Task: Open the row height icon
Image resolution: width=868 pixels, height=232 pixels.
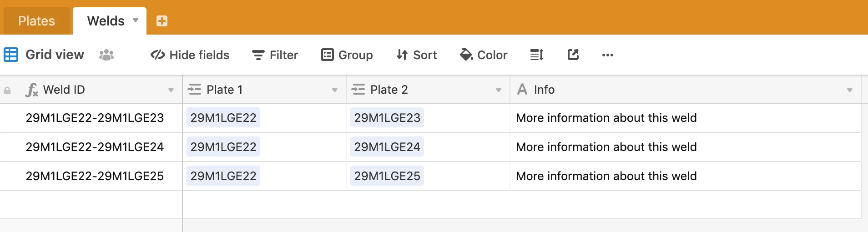Action: [537, 55]
